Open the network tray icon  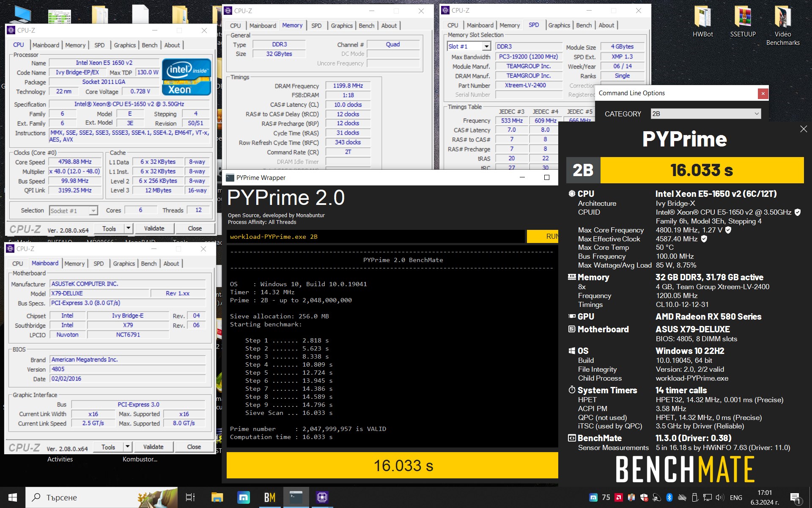click(708, 497)
